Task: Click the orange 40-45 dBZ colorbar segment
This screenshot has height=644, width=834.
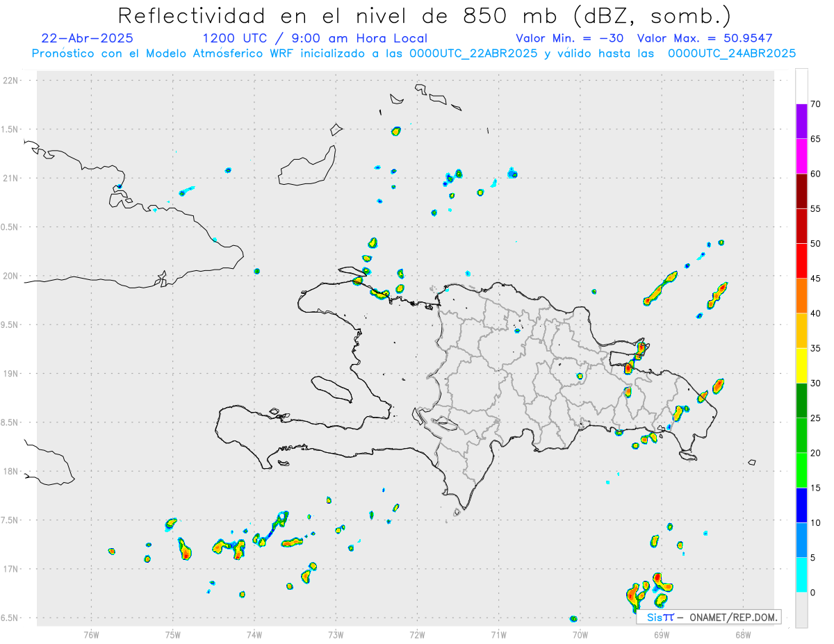Action: [x=801, y=296]
